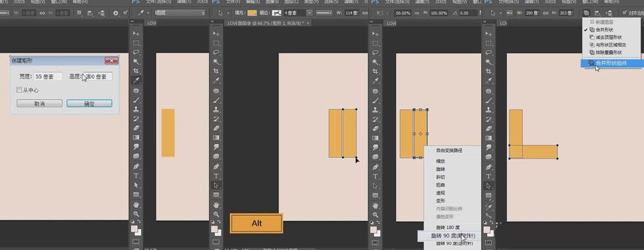Pick Clone Stamp in toolbar beside transform context menu
Viewport: 644px width, 250px height.
[375, 110]
